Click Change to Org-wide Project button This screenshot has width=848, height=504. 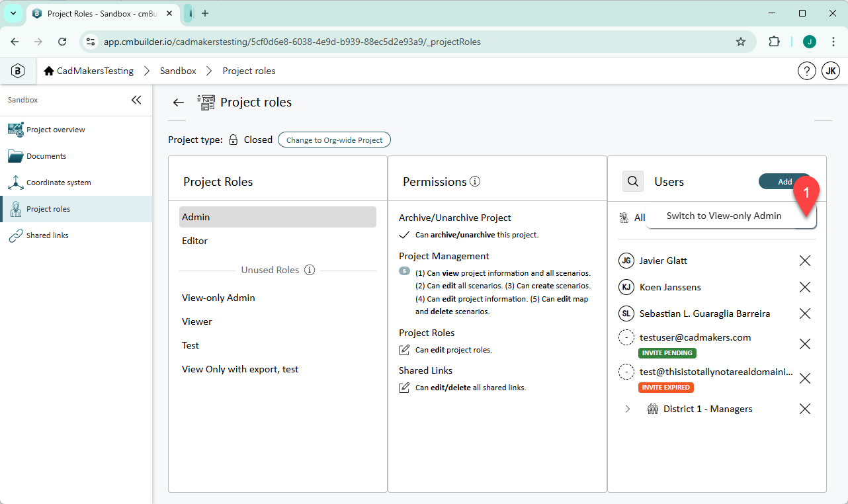(x=334, y=140)
